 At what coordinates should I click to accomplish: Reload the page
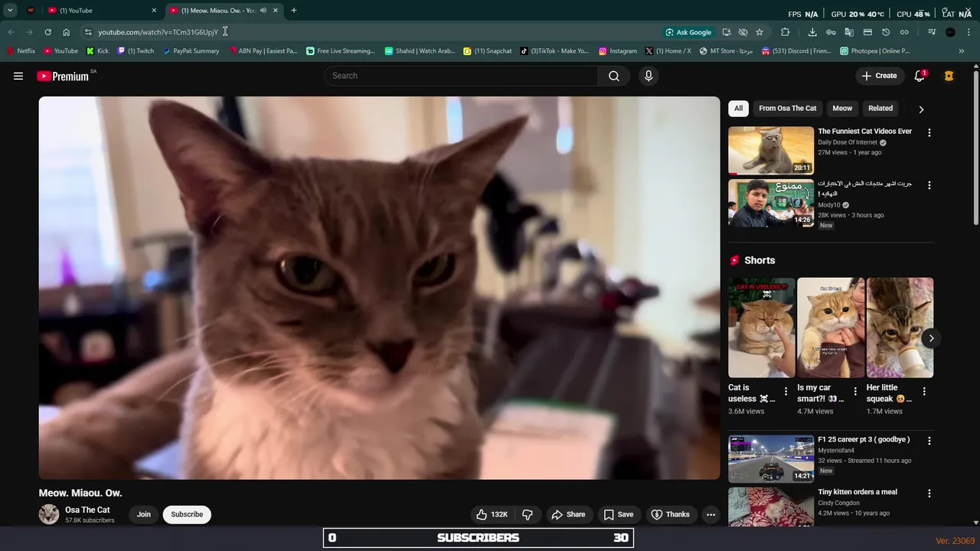click(47, 32)
